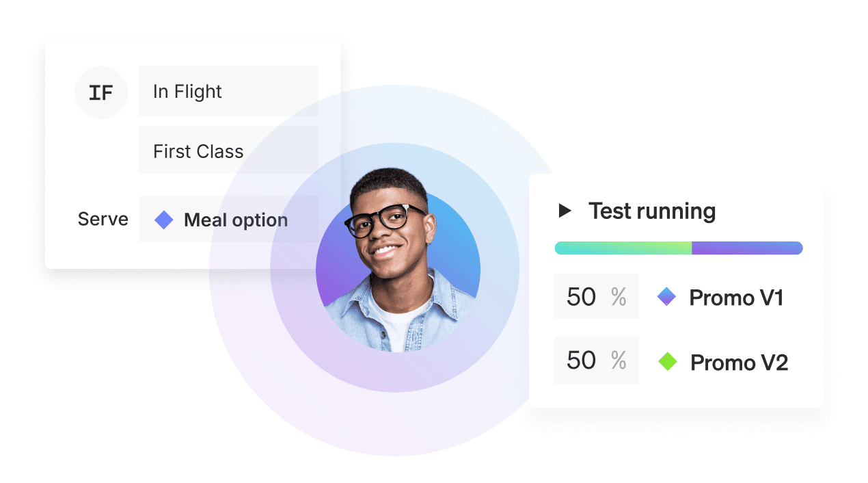868x483 pixels.
Task: Click the Serve label
Action: [x=103, y=219]
